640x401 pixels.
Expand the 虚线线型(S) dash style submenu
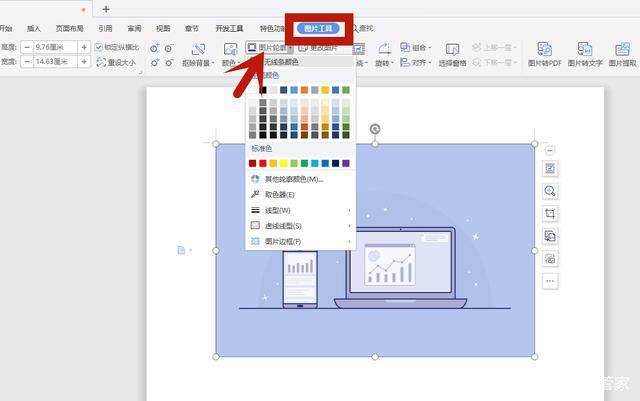(300, 226)
